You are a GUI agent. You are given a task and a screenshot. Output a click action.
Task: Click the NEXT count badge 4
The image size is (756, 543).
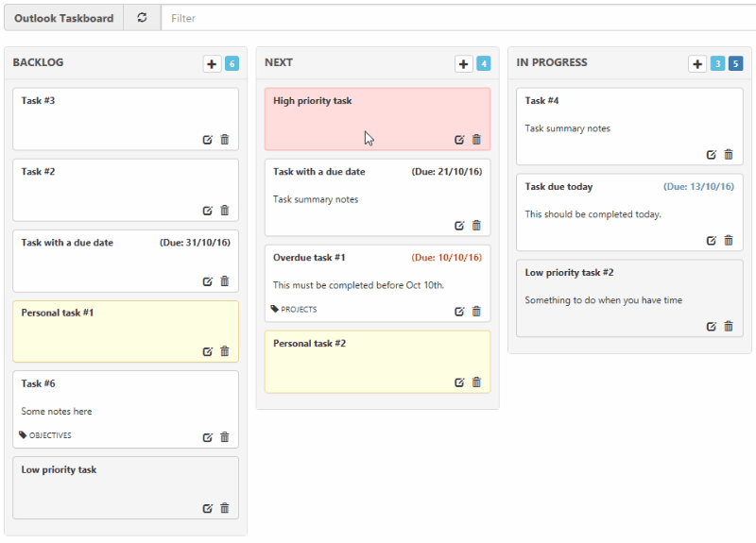[484, 63]
